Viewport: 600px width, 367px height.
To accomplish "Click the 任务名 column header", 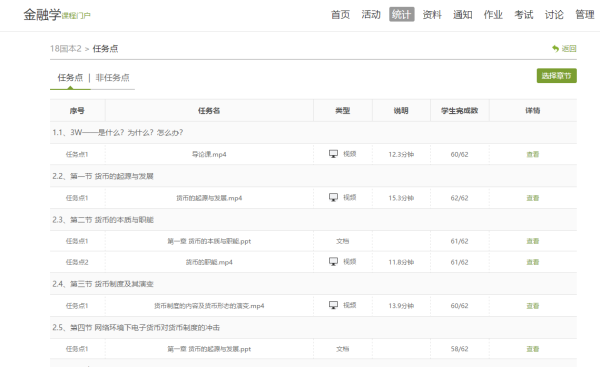I will pyautogui.click(x=209, y=111).
